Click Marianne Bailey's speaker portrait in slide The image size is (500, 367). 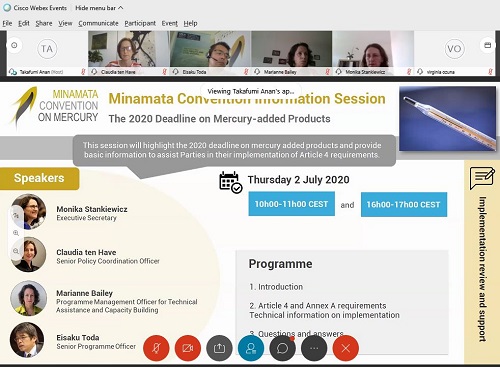pyautogui.click(x=28, y=298)
